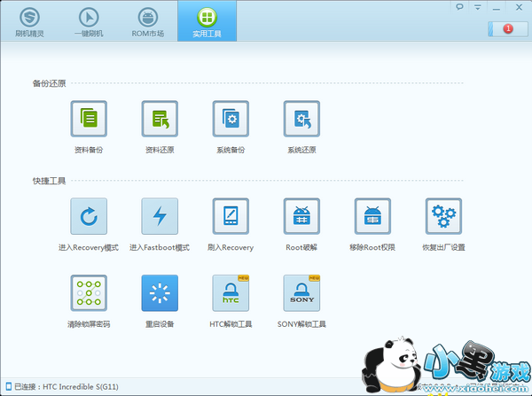Open 资料备份 data backup tool
The image size is (532, 396).
coord(89,119)
